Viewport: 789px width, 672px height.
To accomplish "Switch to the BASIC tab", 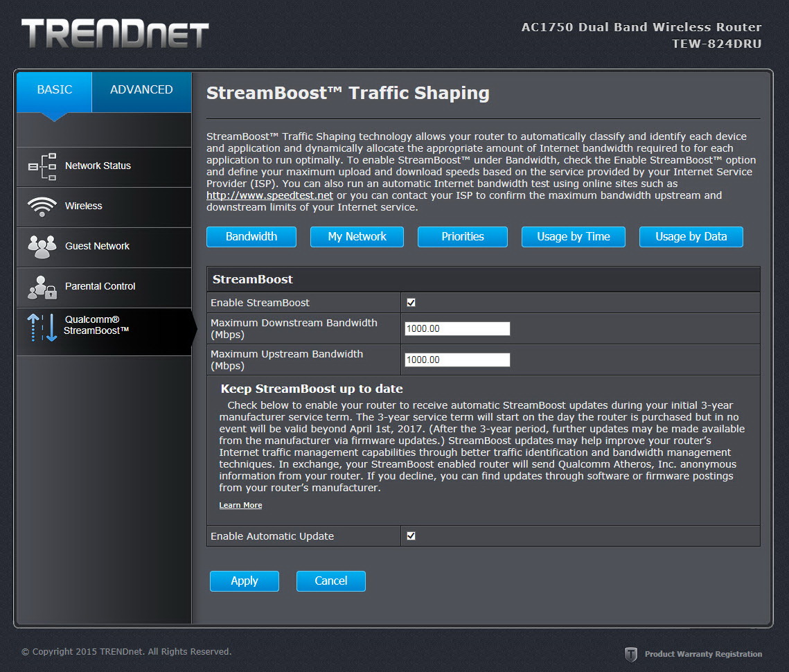I will tap(54, 91).
